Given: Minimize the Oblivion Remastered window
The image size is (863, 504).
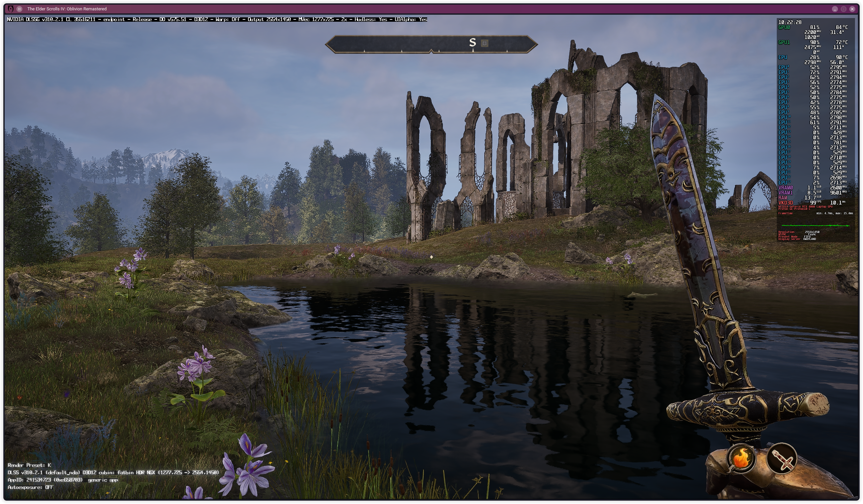Looking at the screenshot, I should click(x=835, y=9).
